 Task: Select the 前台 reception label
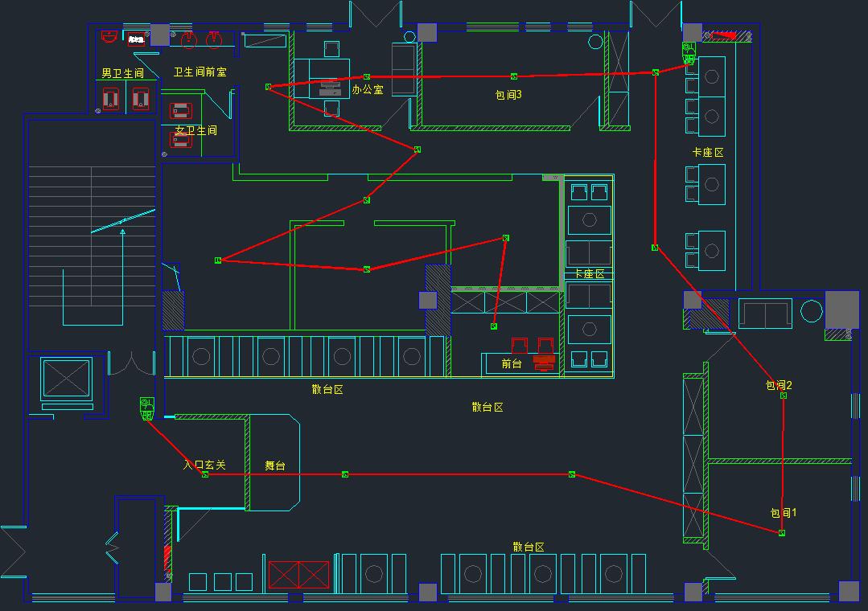512,363
